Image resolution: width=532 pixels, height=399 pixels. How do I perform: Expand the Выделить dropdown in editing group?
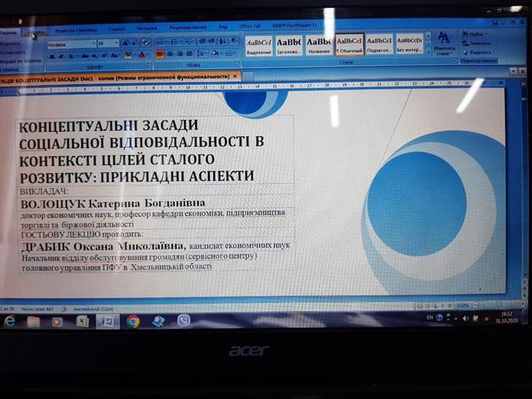pyautogui.click(x=494, y=52)
